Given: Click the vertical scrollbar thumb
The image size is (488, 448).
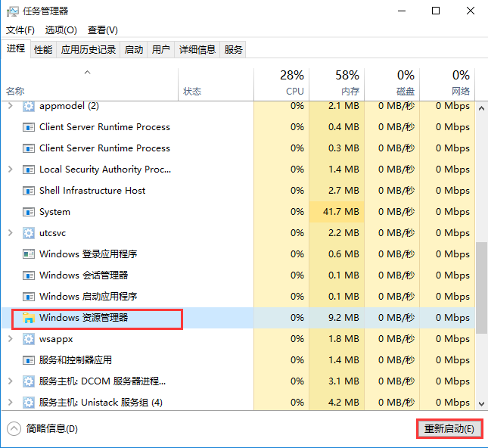Looking at the screenshot, I should point(481,288).
